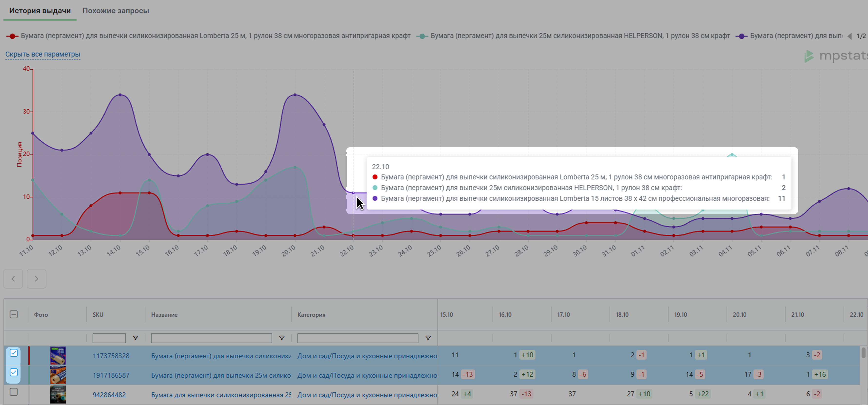Screen dimensions: 868x405
Task: Toggle teal HELPERSON legend series marker
Action: [x=422, y=36]
